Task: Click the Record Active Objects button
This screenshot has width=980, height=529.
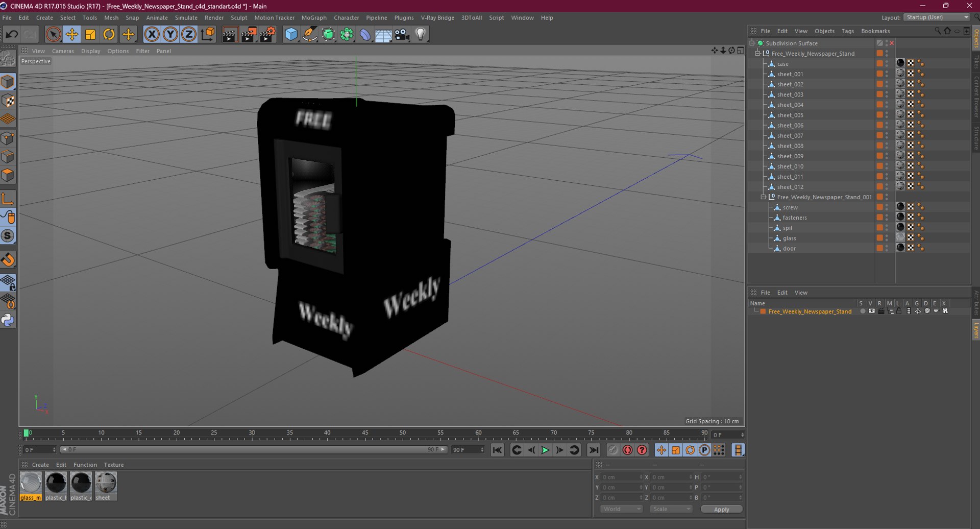Action: coord(613,450)
